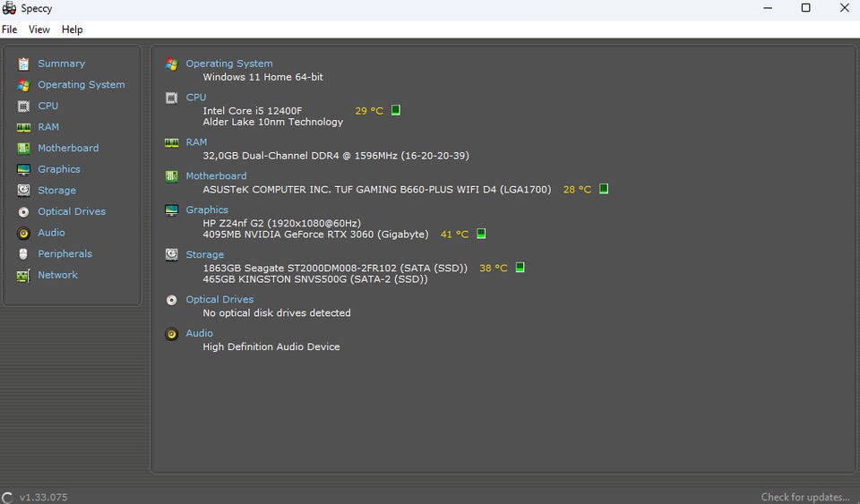Click the speaker icon beside Audio heading
860x504 pixels.
click(172, 334)
